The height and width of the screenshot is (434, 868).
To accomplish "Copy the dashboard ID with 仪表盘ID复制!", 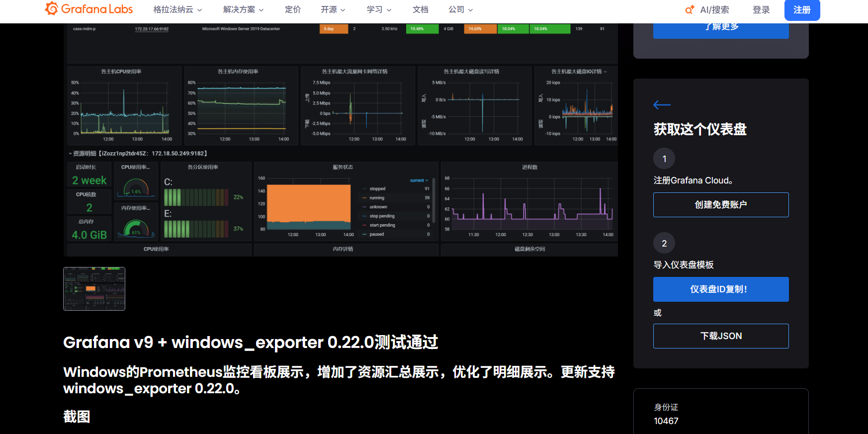I will (x=721, y=289).
